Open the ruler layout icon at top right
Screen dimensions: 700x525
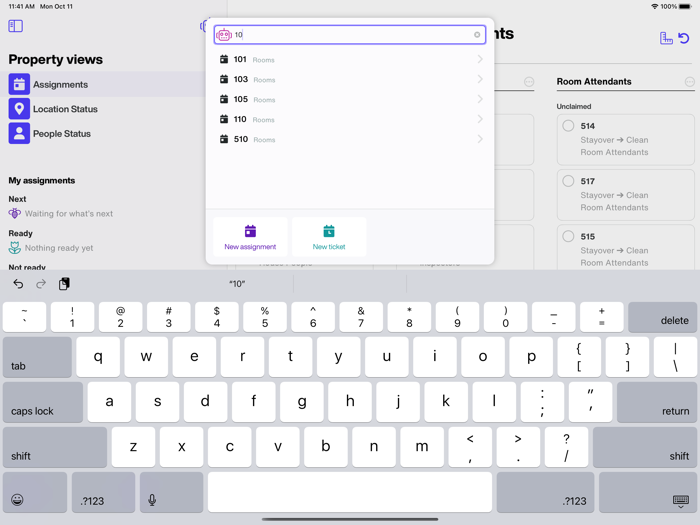[666, 38]
